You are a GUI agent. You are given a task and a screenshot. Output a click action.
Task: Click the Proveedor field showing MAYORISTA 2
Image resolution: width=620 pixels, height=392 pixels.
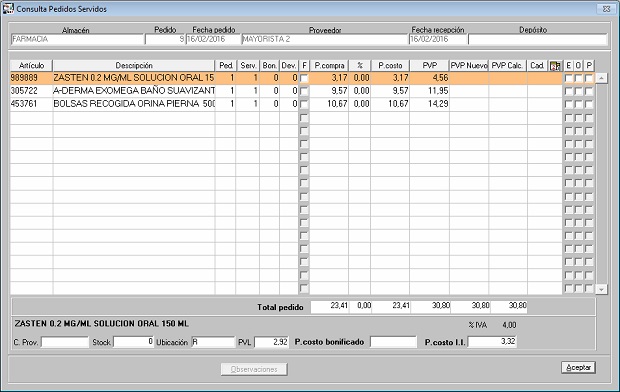pos(324,39)
